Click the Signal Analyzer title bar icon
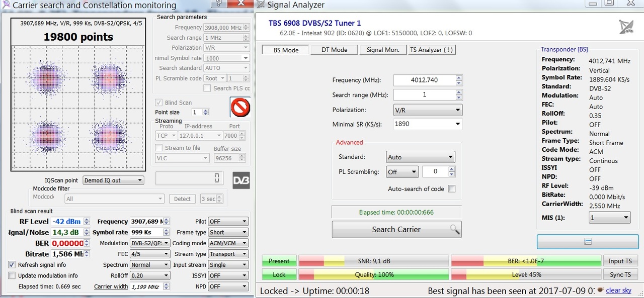Viewport: 644px width, 298px height. point(261,5)
